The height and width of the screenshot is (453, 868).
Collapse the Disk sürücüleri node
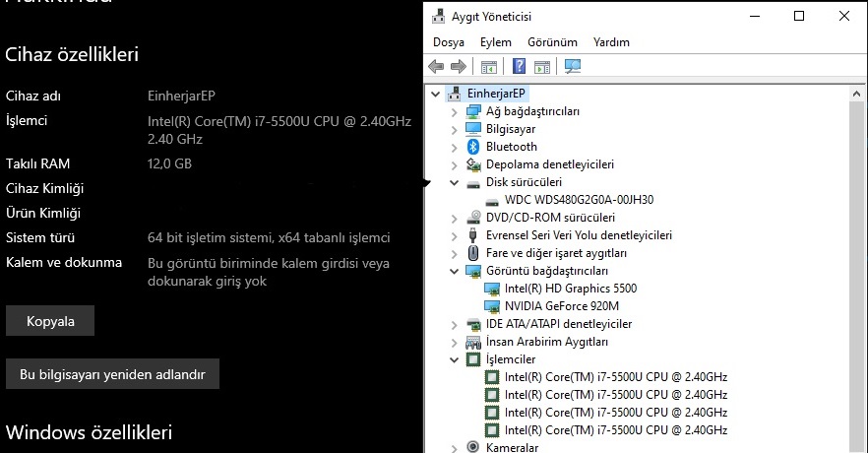[x=454, y=182]
